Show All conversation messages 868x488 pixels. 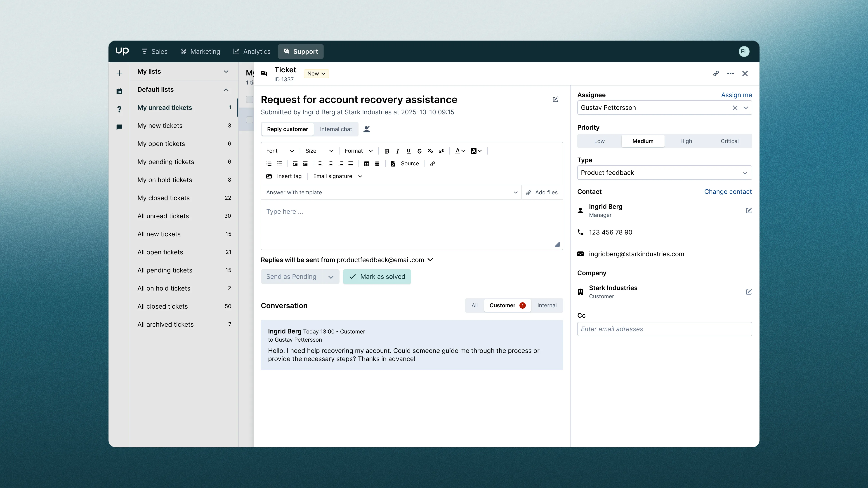coord(474,305)
